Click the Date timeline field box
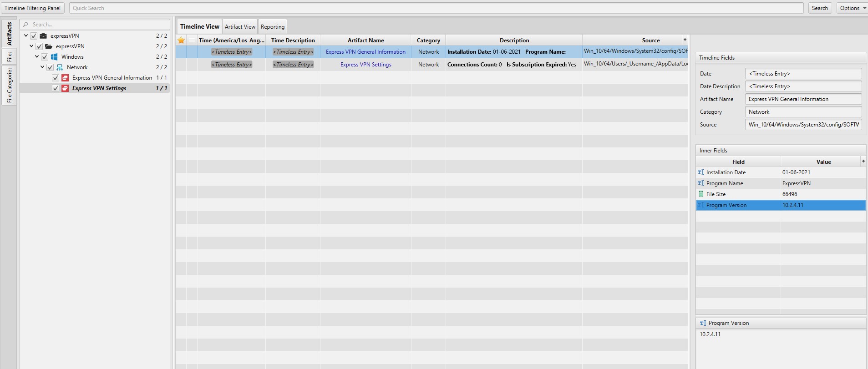The height and width of the screenshot is (369, 868). click(x=803, y=74)
